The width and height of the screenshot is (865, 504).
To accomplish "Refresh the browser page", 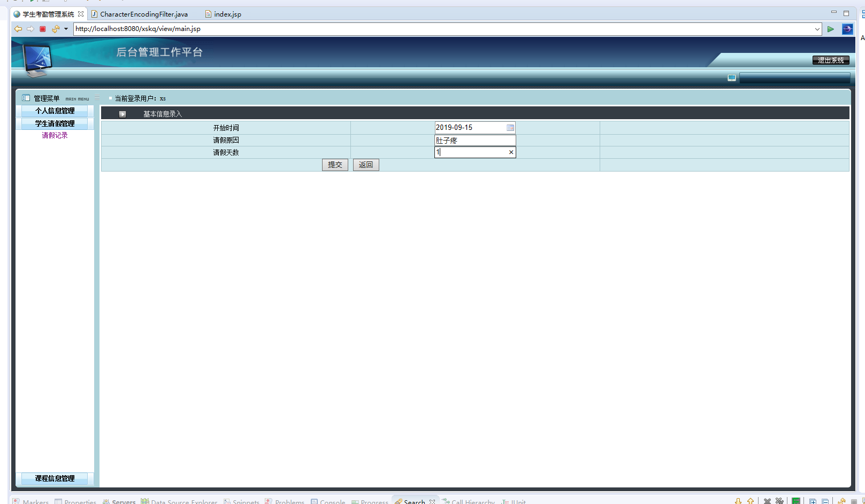I will point(56,29).
